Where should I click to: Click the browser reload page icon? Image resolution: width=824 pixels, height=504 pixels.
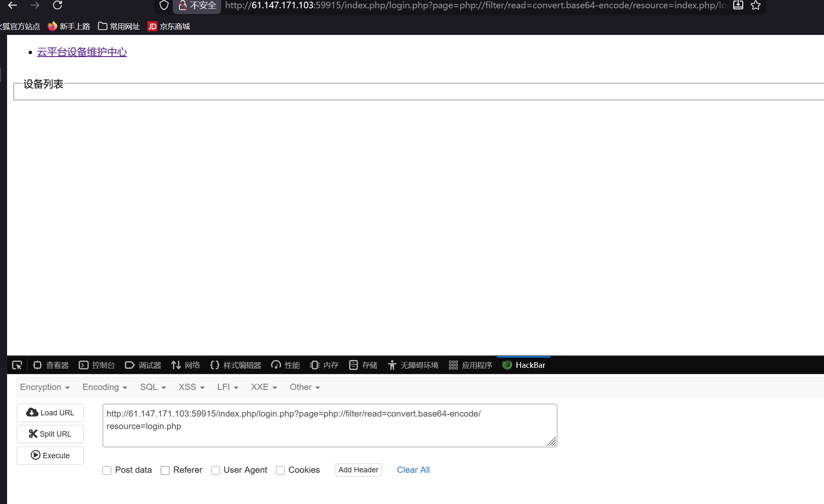point(57,5)
